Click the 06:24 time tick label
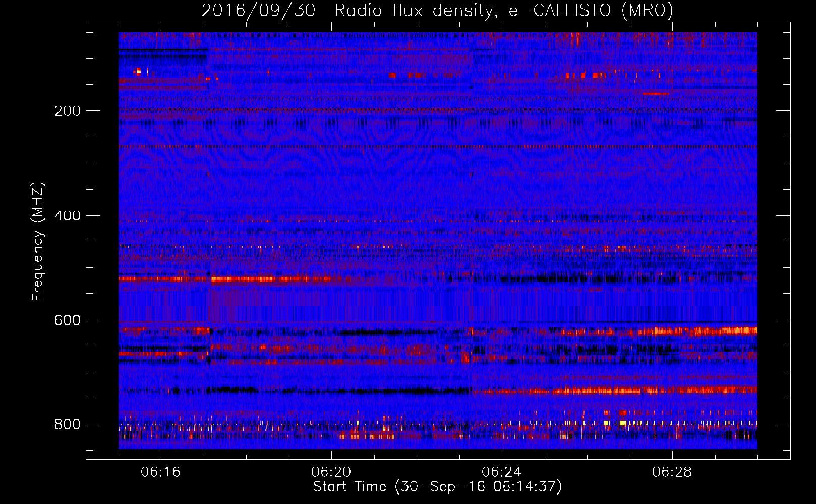Screen dimensions: 816x504 click(502, 472)
